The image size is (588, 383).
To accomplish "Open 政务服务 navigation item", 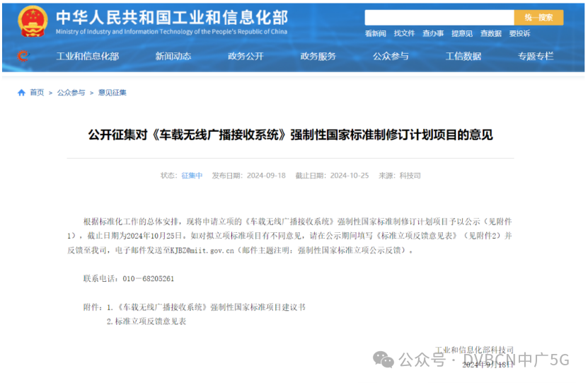I will point(318,57).
